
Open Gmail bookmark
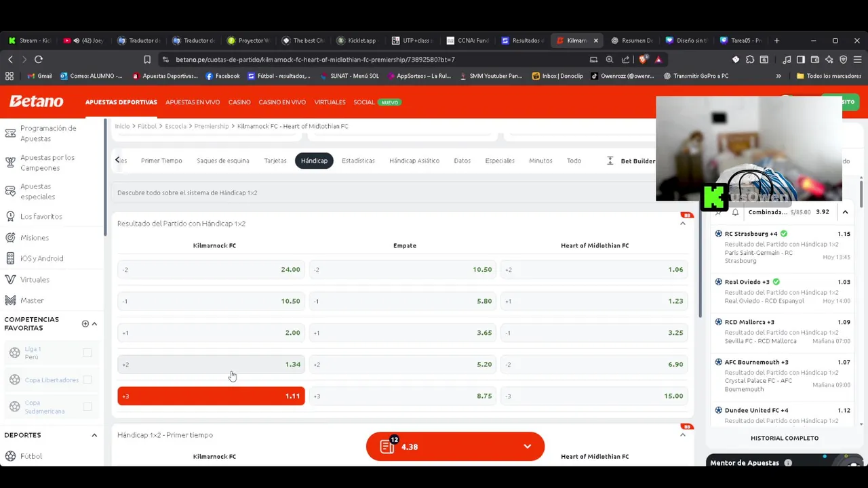(39, 76)
